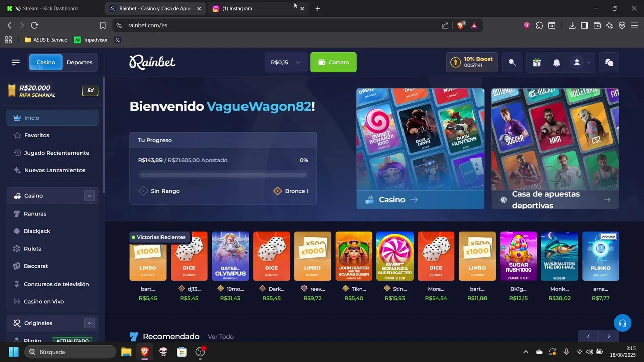Show hidden system tray icons
Image resolution: width=644 pixels, height=362 pixels.
526,352
